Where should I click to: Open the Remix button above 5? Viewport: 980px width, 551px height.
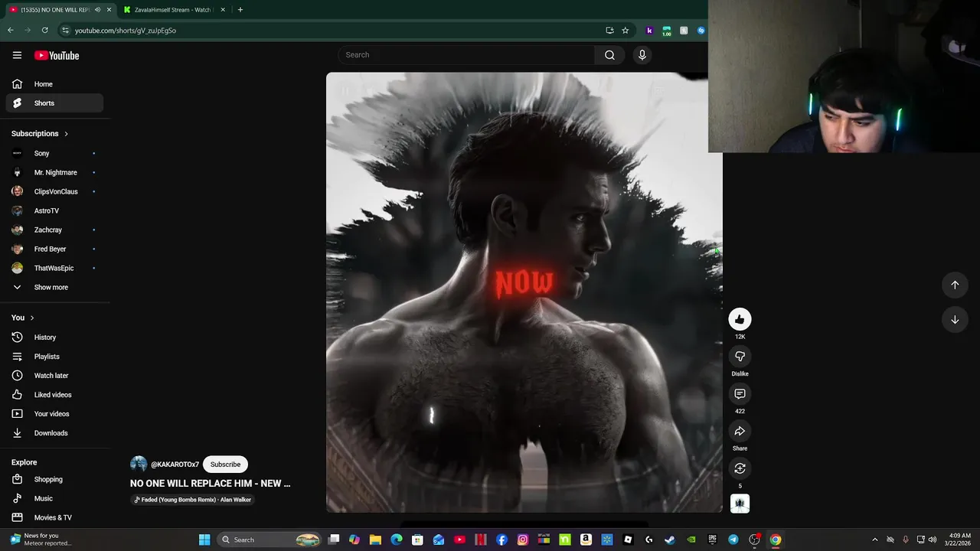click(x=740, y=468)
